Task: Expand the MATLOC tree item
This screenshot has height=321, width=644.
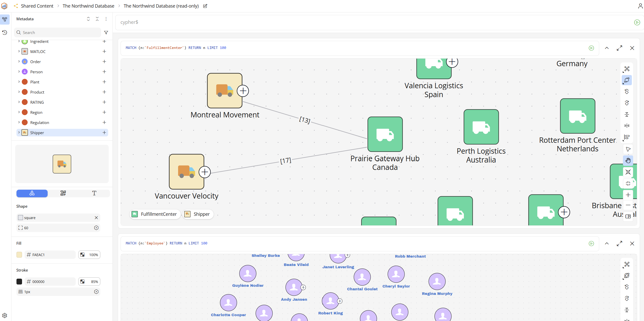Action: (19, 51)
